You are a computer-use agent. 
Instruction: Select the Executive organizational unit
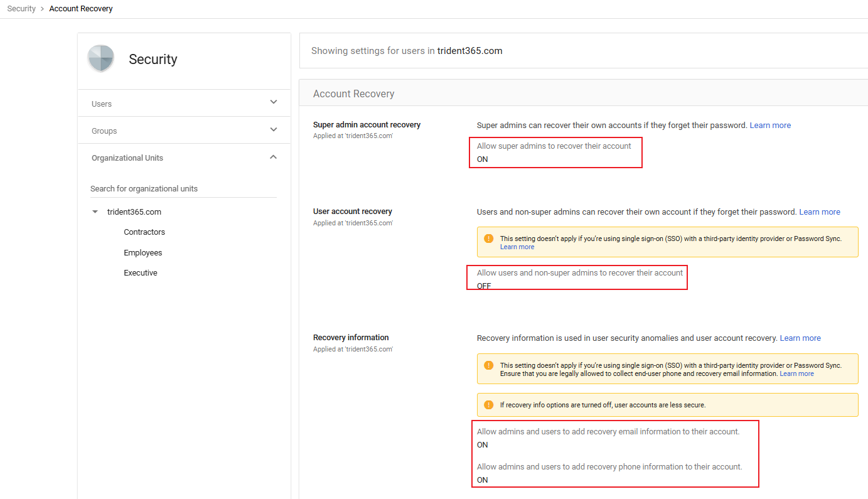point(141,273)
